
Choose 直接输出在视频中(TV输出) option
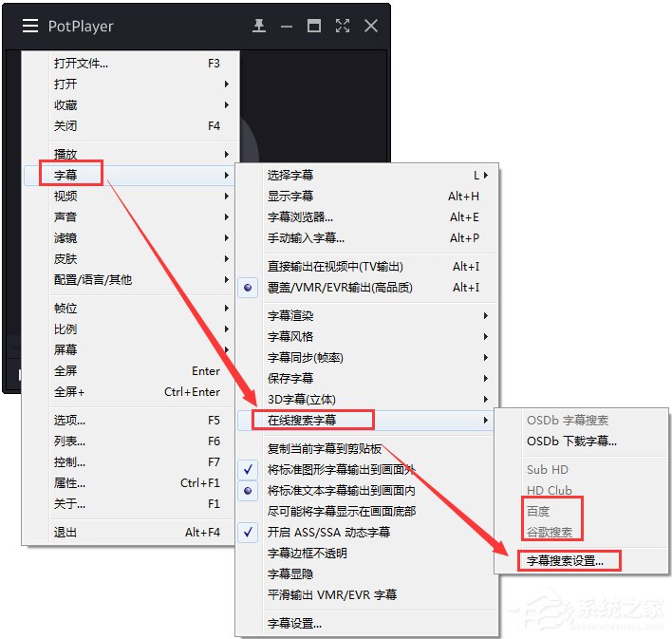[x=367, y=266]
